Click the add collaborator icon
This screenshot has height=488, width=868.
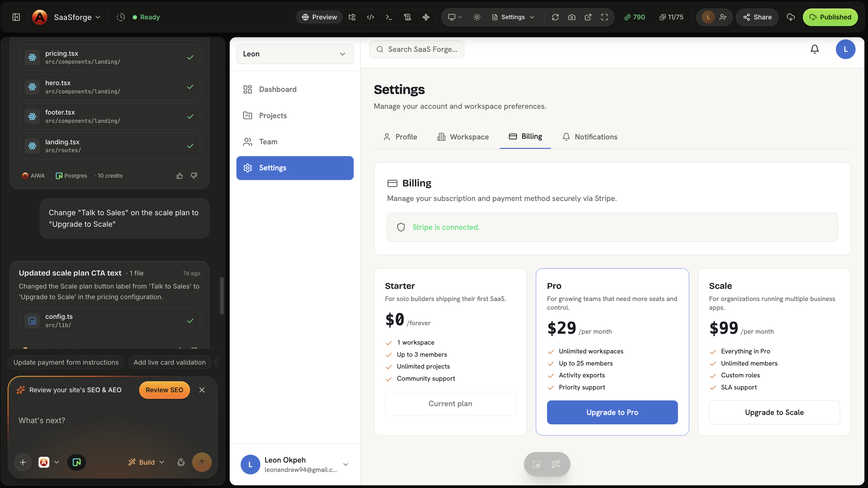pos(723,17)
